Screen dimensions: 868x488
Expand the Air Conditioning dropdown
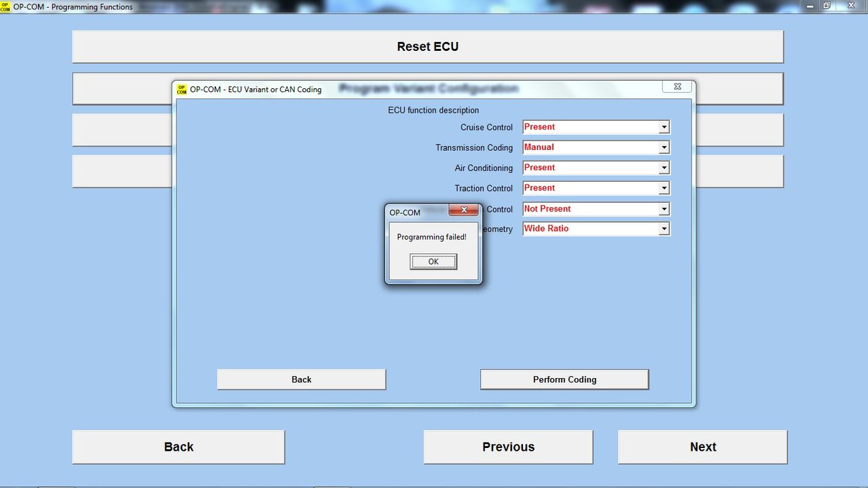pyautogui.click(x=664, y=168)
